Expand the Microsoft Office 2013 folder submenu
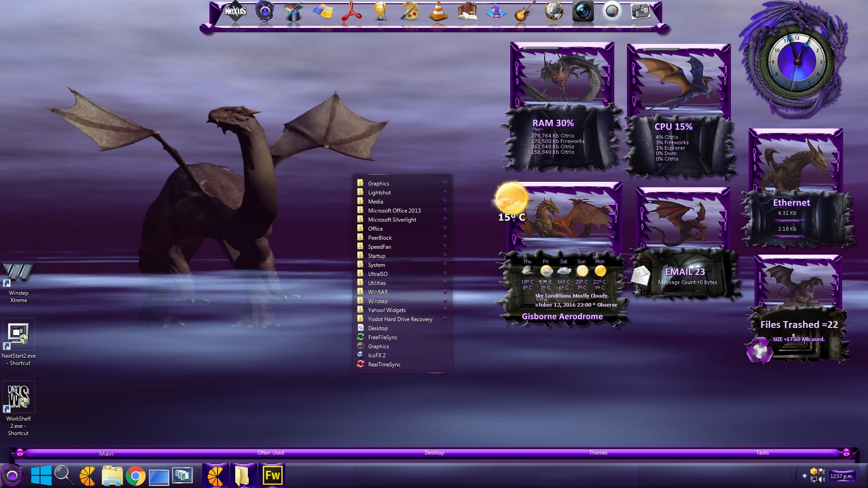Viewport: 868px width, 488px height. [x=394, y=211]
